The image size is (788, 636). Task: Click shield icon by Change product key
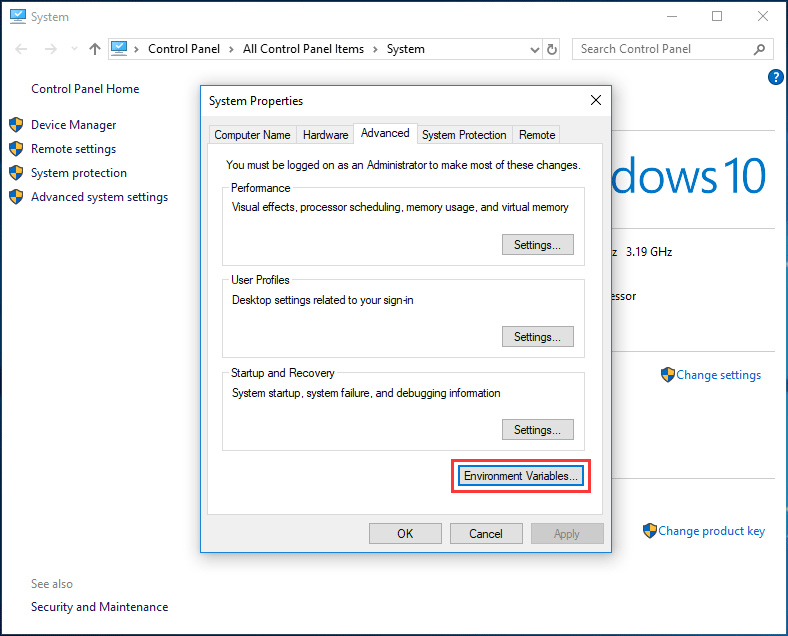point(650,531)
